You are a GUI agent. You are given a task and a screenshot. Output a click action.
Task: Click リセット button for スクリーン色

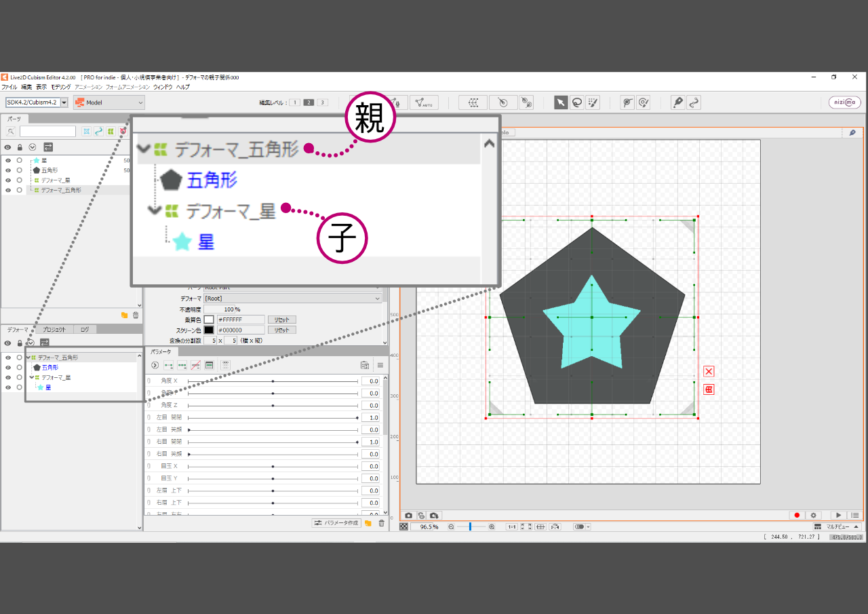click(x=281, y=330)
